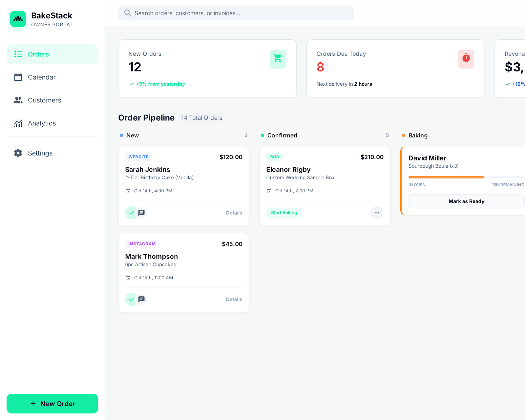Toggle the checkmark on Sarah Jenkins order
Viewport: 525px width, 420px height.
point(131,213)
